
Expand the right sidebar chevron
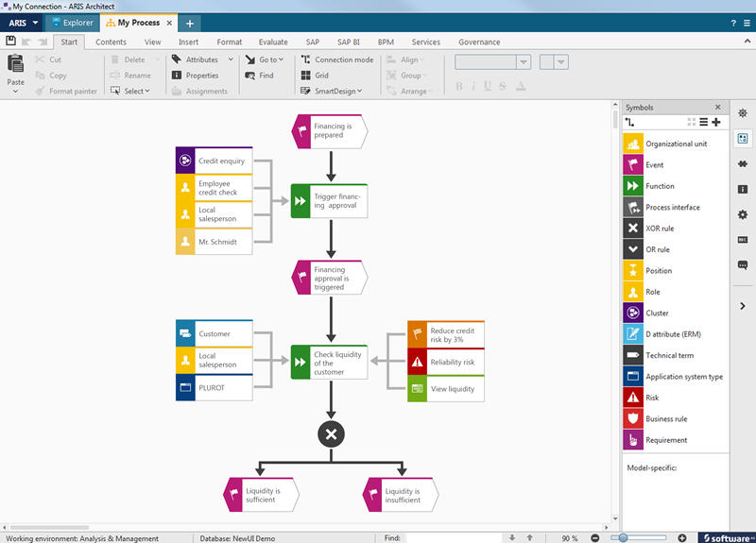pos(743,306)
